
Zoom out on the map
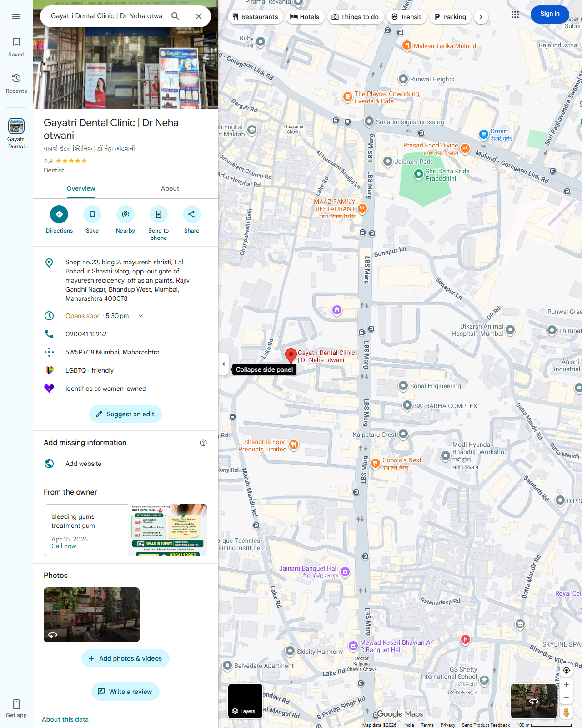[x=566, y=697]
